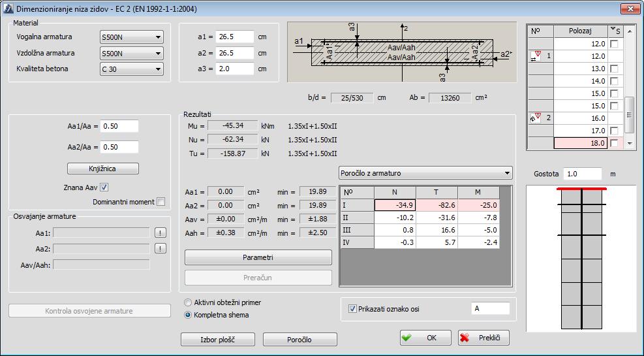
Task: Click the Poročilo button
Action: point(299,340)
